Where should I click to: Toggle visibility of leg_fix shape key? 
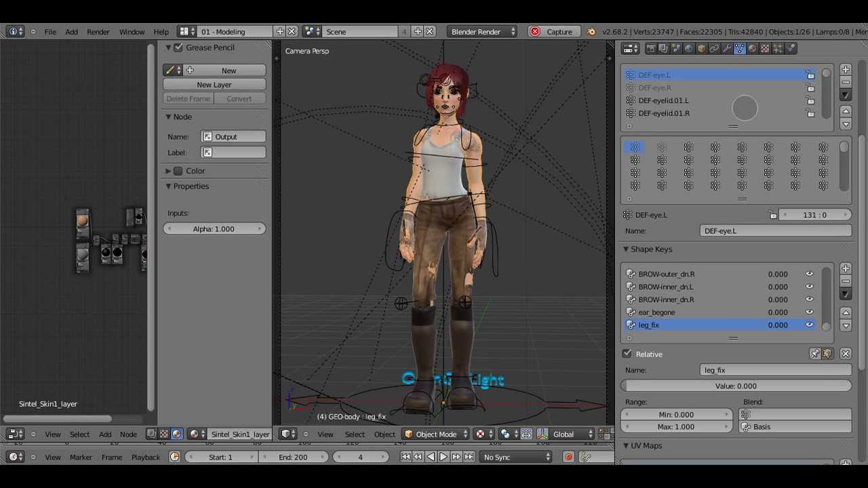pyautogui.click(x=809, y=325)
